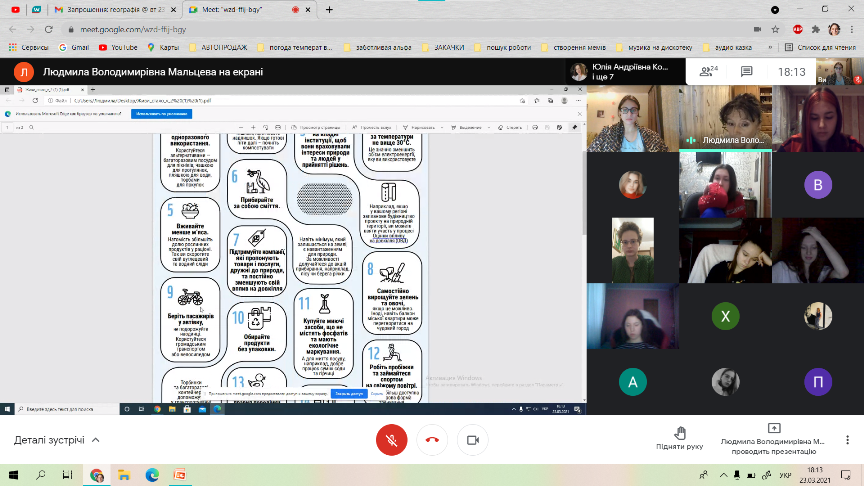Viewport: 864px width, 486px height.
Task: Switch the УКР keyboard language
Action: (786, 475)
